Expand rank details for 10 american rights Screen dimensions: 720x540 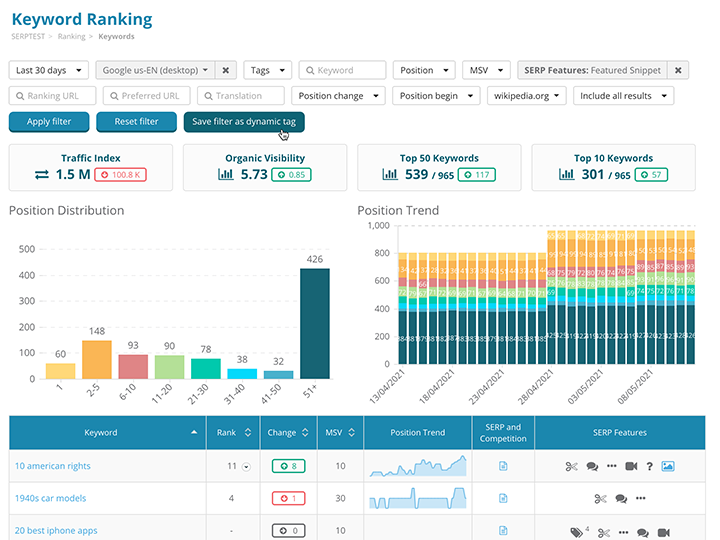coord(245,466)
